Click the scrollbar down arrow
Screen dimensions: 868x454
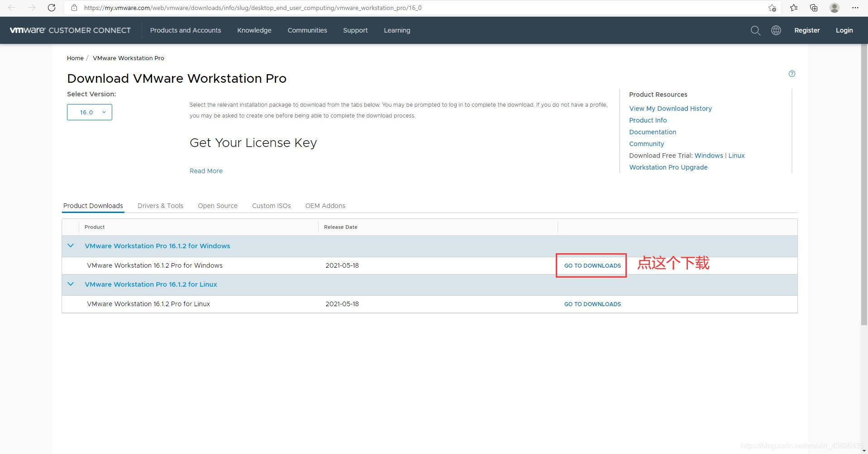[x=864, y=451]
